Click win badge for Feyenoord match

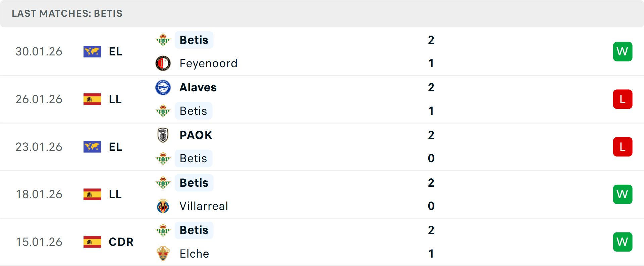coord(623,52)
